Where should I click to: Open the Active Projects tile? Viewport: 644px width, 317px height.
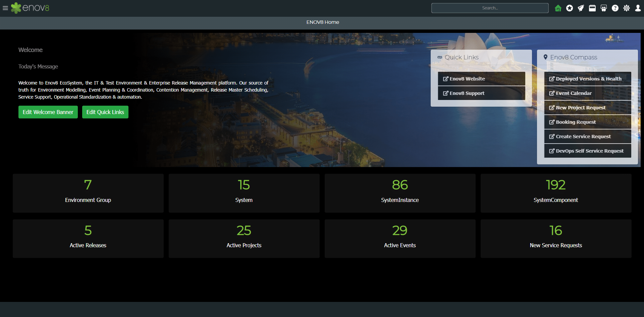[244, 239]
